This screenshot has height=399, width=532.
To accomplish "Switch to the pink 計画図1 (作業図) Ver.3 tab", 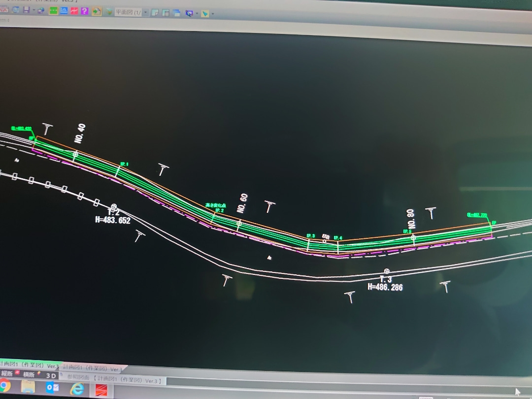I will [x=93, y=368].
